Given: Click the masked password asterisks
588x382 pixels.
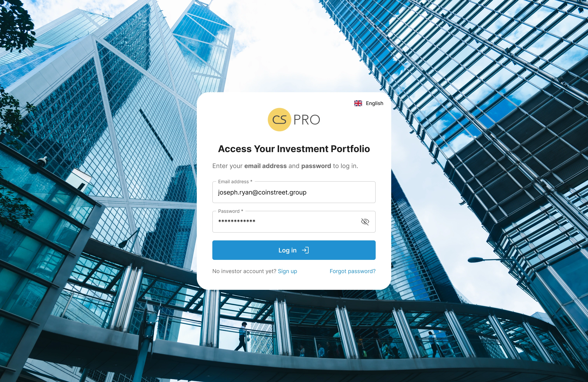Looking at the screenshot, I should point(237,221).
